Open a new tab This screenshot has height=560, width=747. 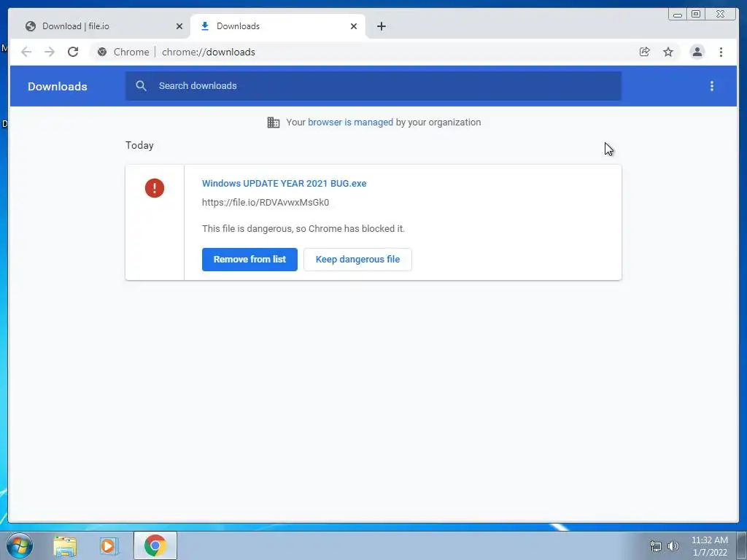[x=381, y=26]
